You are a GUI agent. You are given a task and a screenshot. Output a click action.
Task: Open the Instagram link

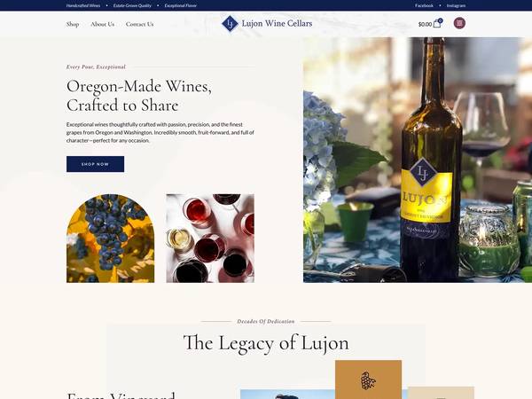[456, 5]
